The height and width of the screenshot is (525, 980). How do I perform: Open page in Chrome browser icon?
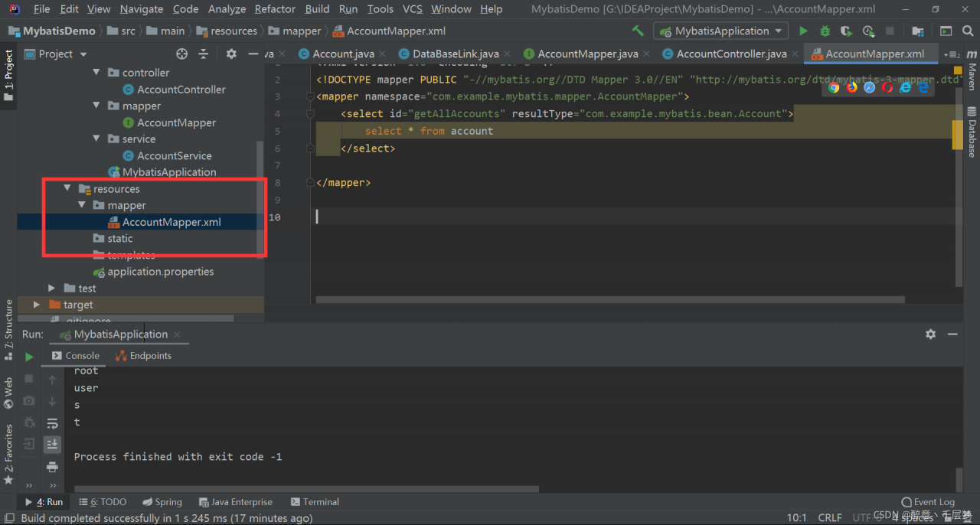[834, 87]
